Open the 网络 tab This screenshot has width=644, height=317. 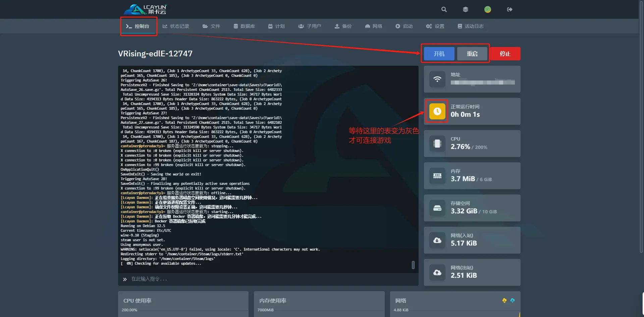(x=374, y=26)
